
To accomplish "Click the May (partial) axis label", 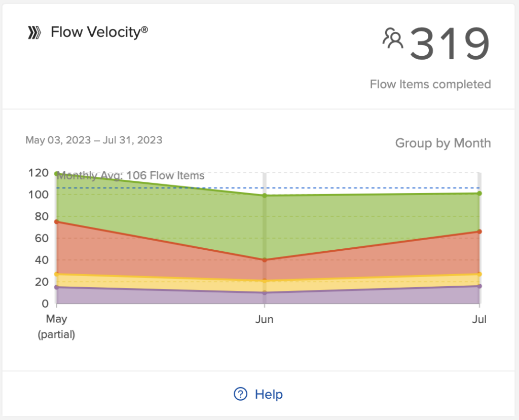I will (56, 327).
